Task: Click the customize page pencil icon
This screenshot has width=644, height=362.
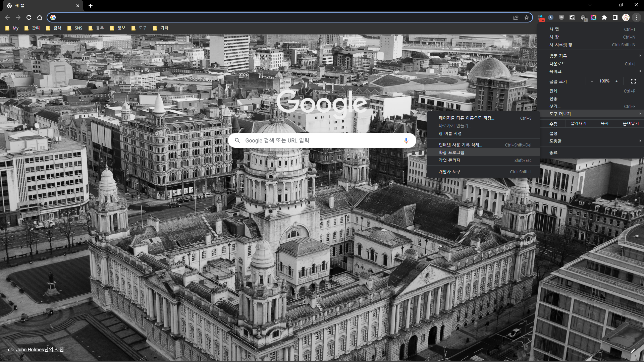Action: [633, 351]
